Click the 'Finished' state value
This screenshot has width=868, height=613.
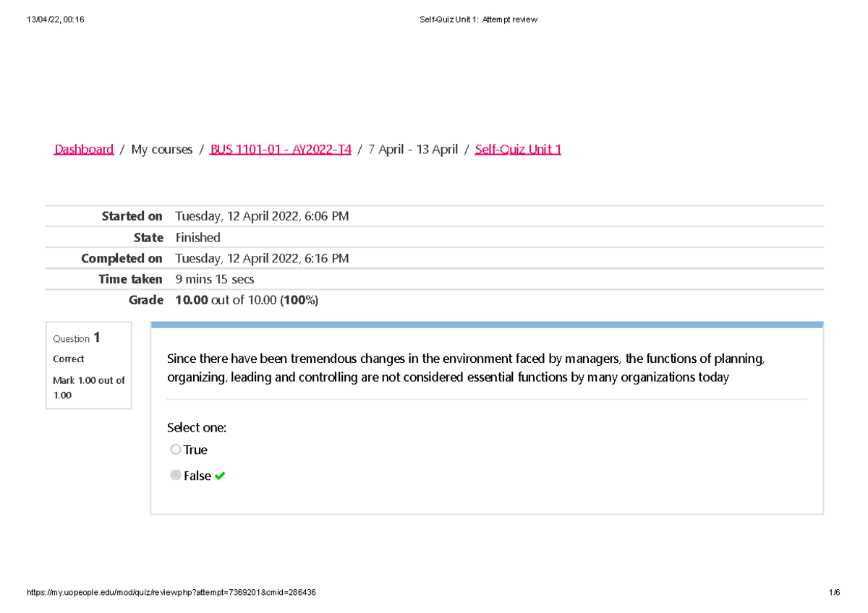point(198,237)
